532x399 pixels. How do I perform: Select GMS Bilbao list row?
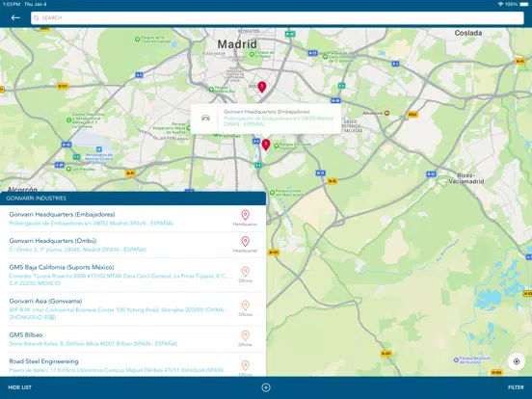(x=133, y=339)
